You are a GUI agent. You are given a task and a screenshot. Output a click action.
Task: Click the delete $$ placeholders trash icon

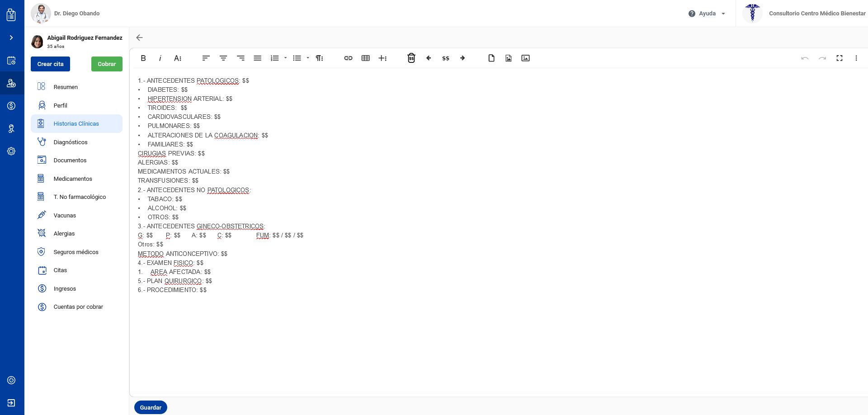pos(411,58)
